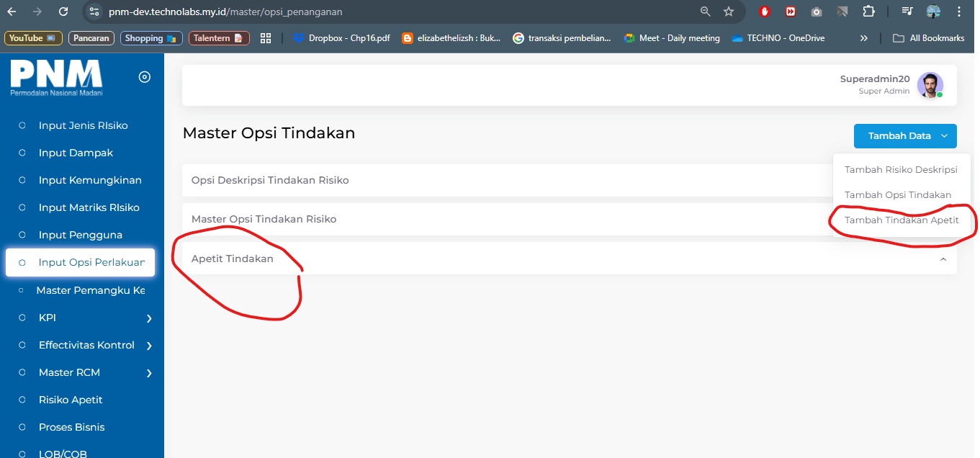The width and height of the screenshot is (980, 458).
Task: Expand the Apetit Tindakan section
Action: (x=570, y=259)
